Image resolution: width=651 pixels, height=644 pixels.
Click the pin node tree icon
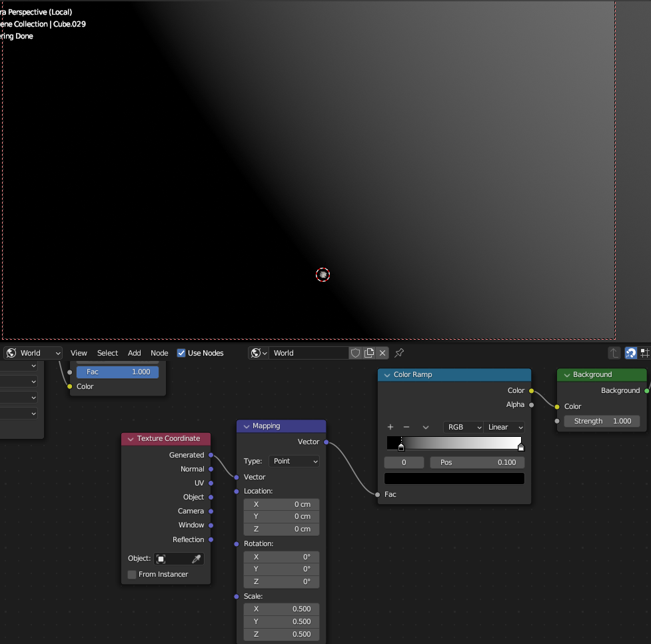[399, 353]
